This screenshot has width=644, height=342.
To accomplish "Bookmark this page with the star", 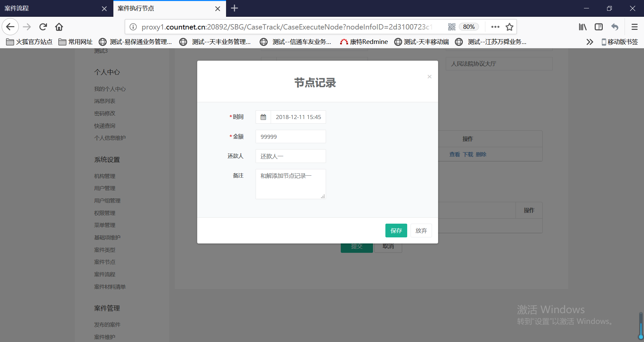I will tap(509, 27).
